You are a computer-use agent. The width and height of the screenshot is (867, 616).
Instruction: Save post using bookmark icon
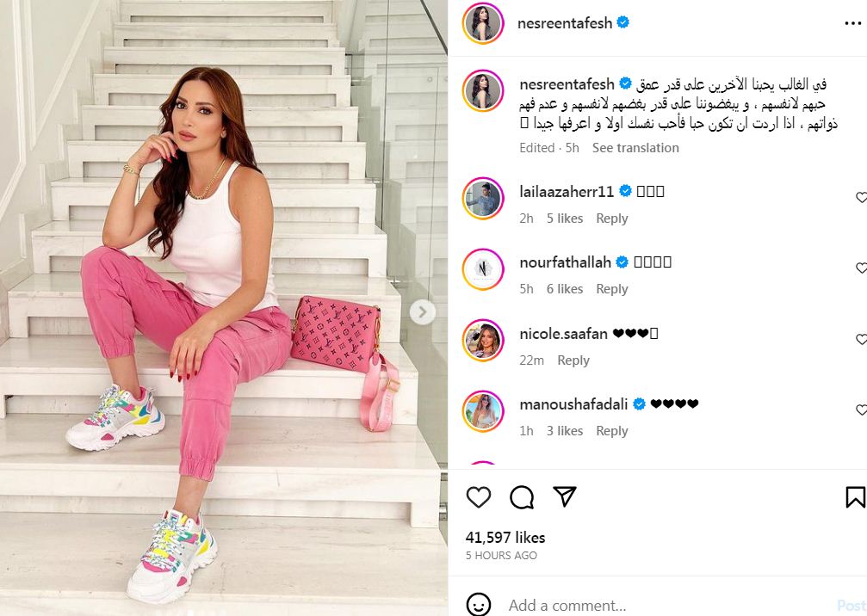tap(856, 497)
